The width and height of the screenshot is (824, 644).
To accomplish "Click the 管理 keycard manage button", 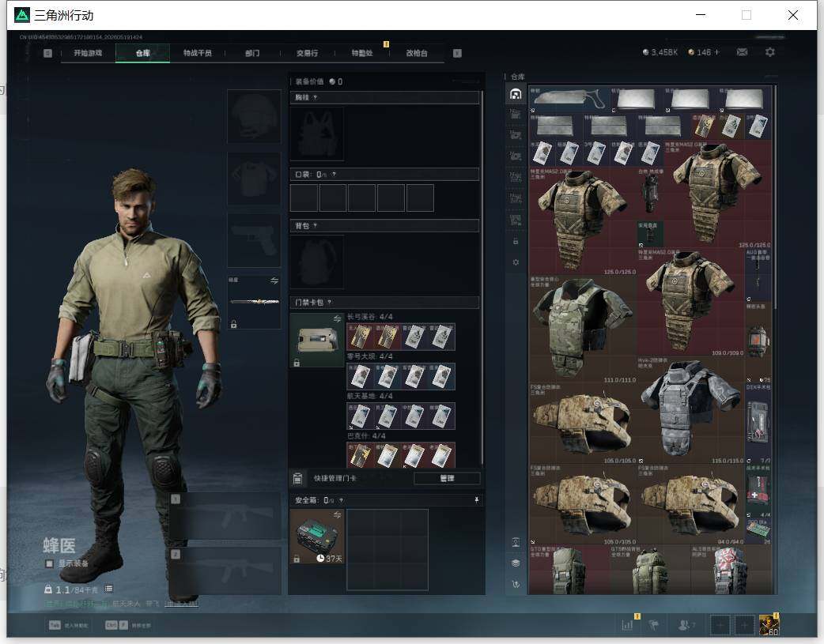I will 447,479.
